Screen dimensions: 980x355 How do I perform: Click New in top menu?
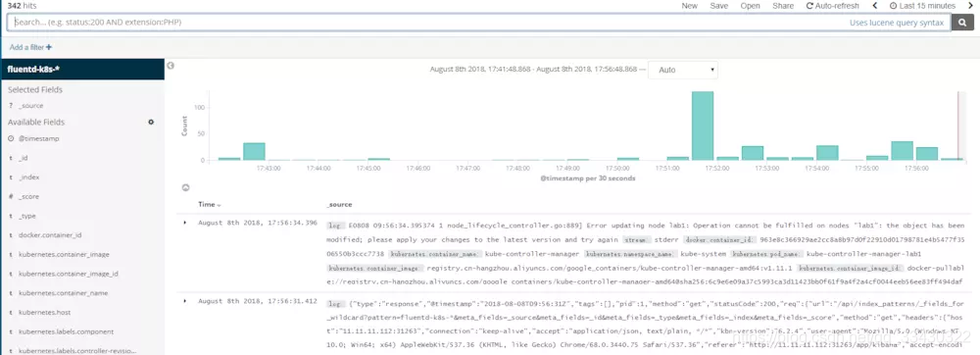click(x=689, y=6)
